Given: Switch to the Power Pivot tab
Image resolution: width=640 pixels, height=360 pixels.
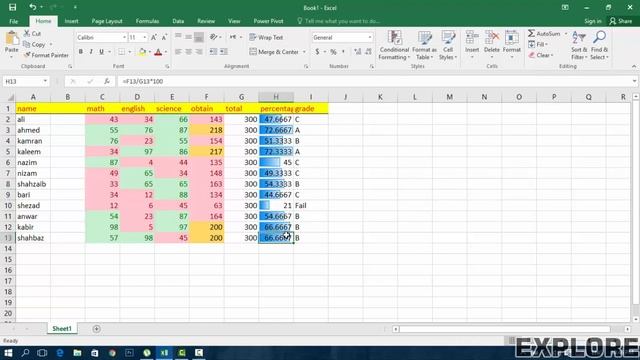Looking at the screenshot, I should click(x=268, y=21).
